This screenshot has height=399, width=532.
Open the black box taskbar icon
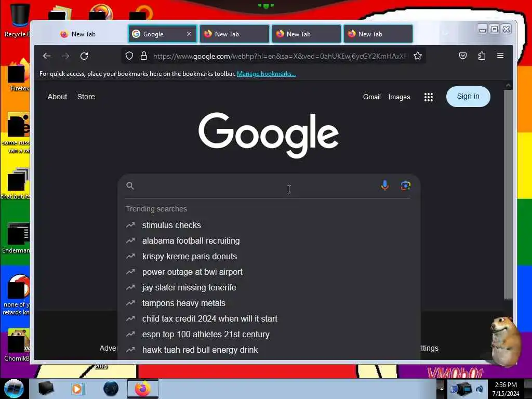tap(46, 389)
